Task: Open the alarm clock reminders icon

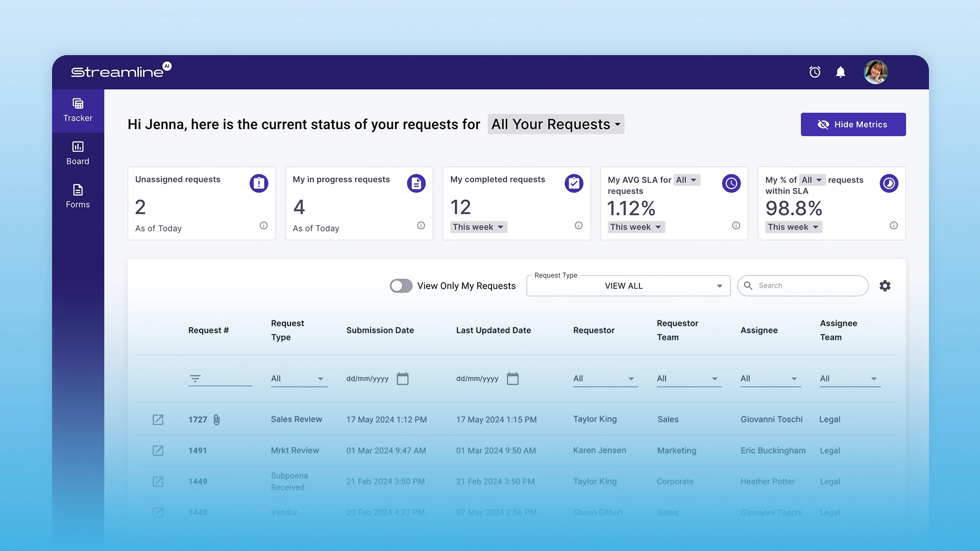Action: (815, 72)
